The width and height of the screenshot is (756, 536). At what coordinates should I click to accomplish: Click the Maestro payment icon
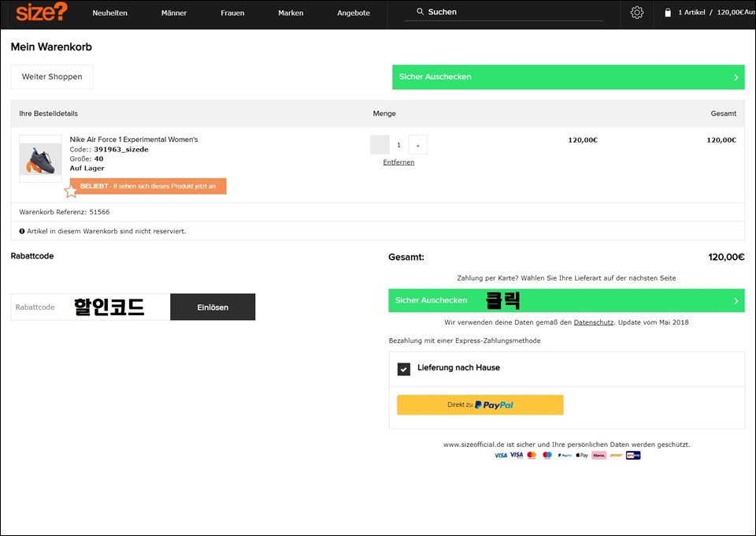coord(547,455)
